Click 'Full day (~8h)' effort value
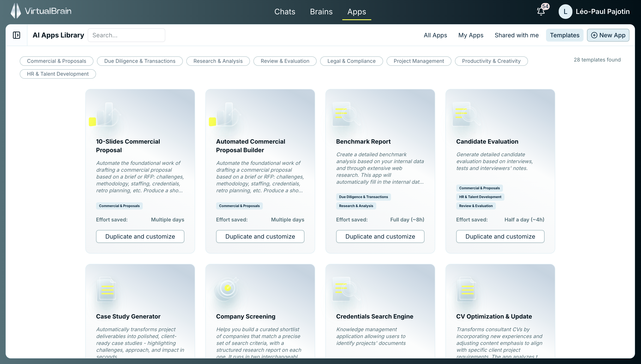The image size is (641, 364). coord(407,220)
